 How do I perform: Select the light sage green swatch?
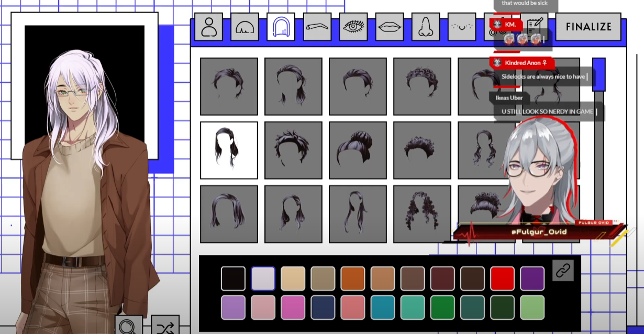click(x=532, y=308)
